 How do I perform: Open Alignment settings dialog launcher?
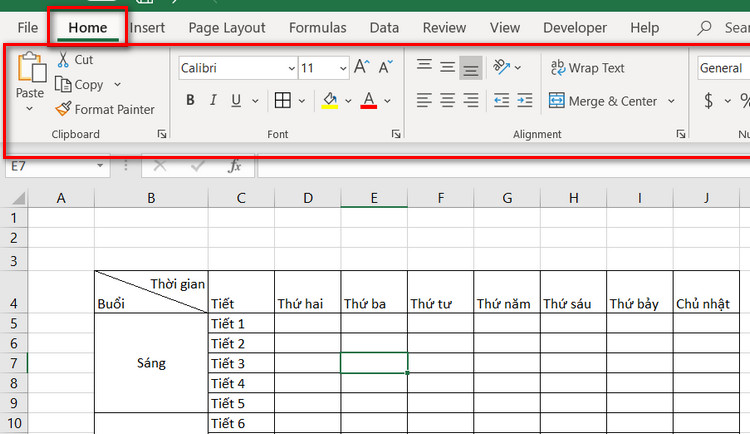tap(681, 134)
